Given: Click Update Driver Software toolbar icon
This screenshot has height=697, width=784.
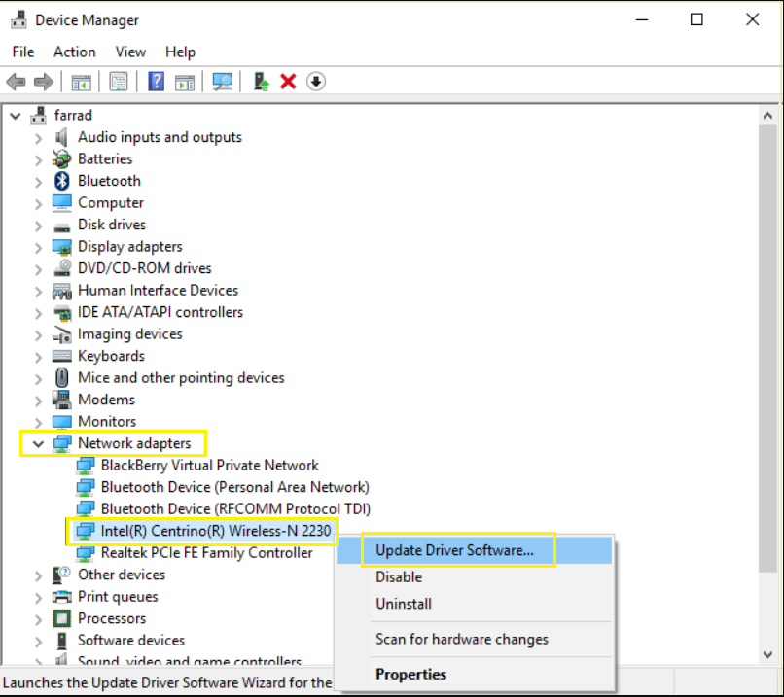Looking at the screenshot, I should 261,82.
